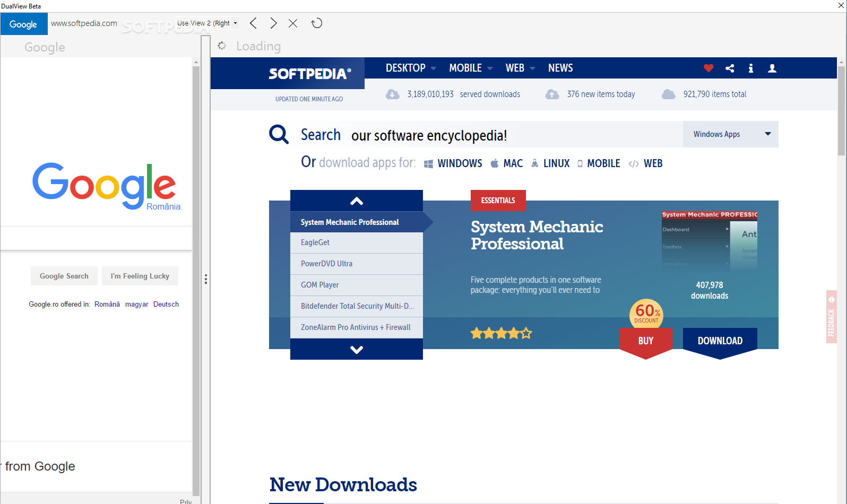Click the BUY button
The width and height of the screenshot is (847, 504).
[x=646, y=341]
